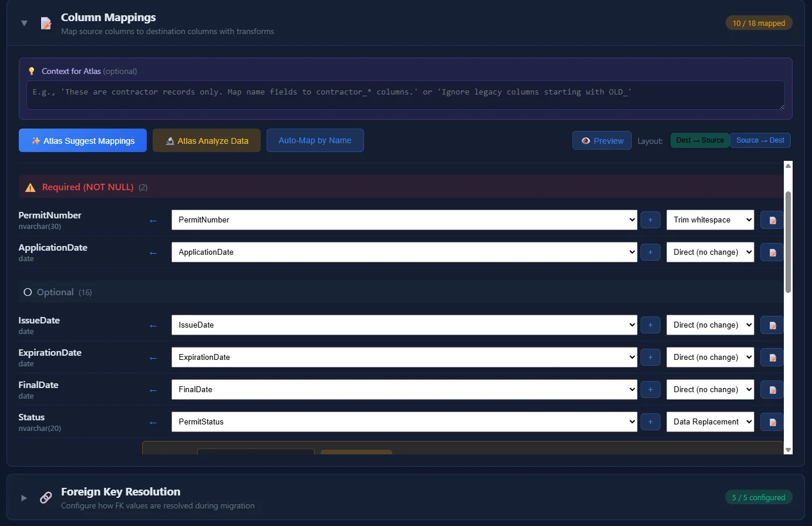Open the Trim whitespace transform dropdown

pos(710,220)
